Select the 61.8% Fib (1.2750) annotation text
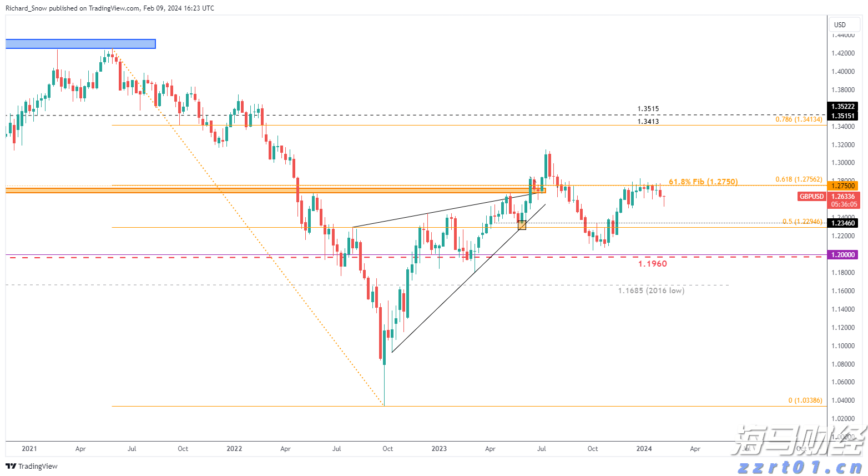The width and height of the screenshot is (868, 476). pyautogui.click(x=704, y=182)
